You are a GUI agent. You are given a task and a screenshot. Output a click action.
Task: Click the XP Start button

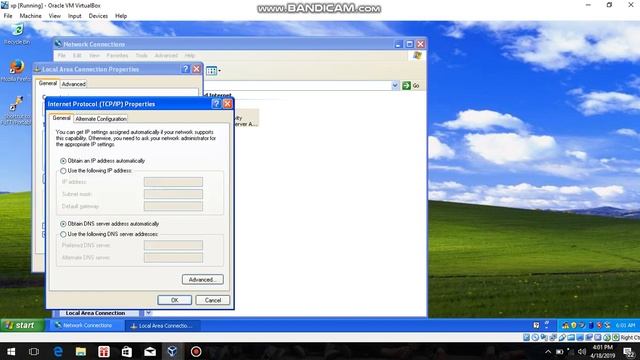pyautogui.click(x=22, y=325)
